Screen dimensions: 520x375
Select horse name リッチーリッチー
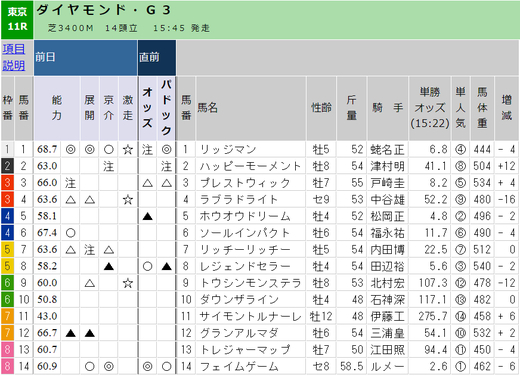pos(245,249)
